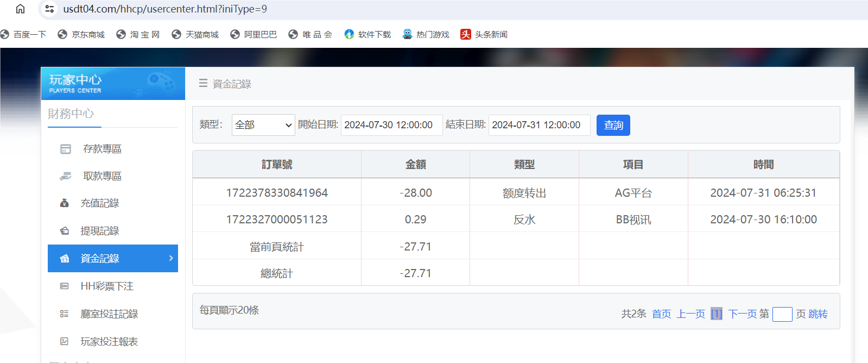Screen dimensions: 868x363
Task: Click the 首页 pagination link
Action: (661, 314)
